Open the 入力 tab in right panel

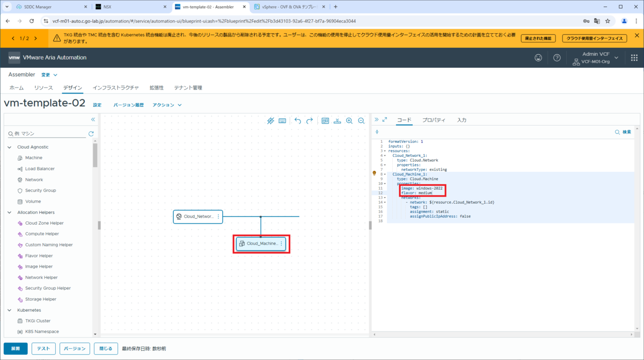click(x=462, y=120)
